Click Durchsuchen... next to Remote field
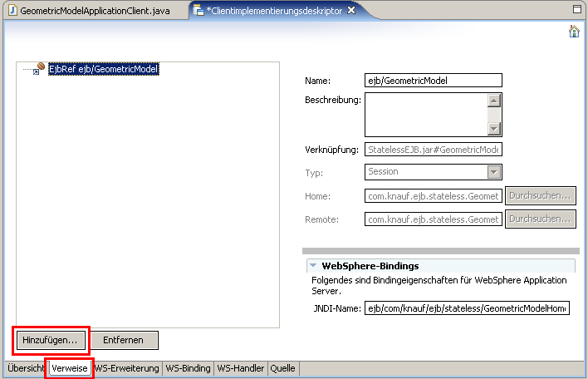588x379 pixels. 541,219
